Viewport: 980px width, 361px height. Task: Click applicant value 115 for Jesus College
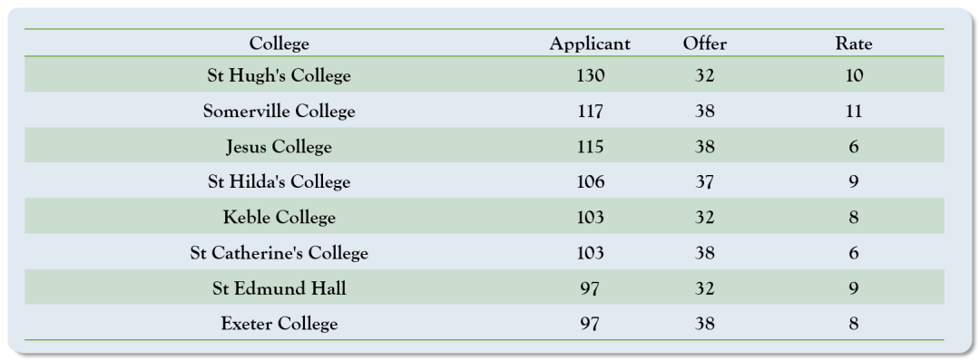(590, 147)
